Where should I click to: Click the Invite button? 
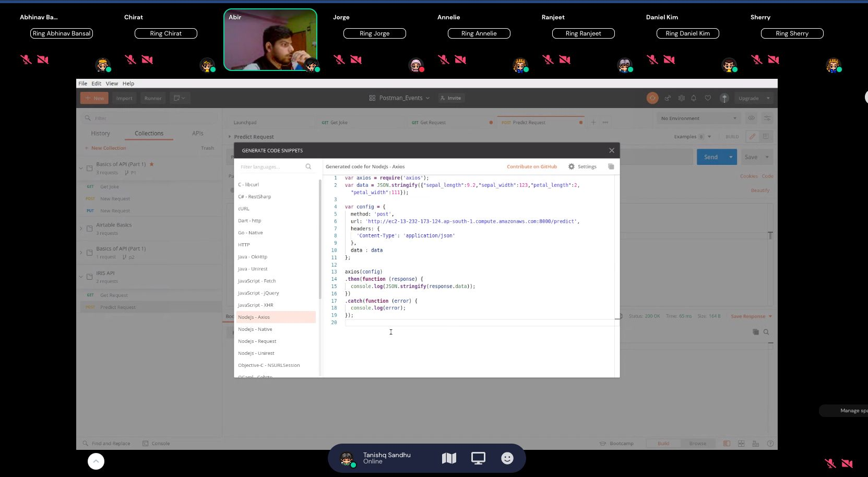(x=450, y=98)
